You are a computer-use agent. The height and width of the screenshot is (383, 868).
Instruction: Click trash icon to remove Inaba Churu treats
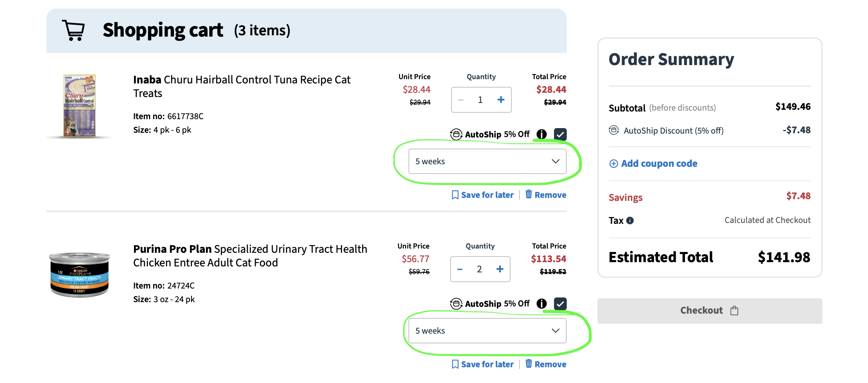pyautogui.click(x=528, y=194)
